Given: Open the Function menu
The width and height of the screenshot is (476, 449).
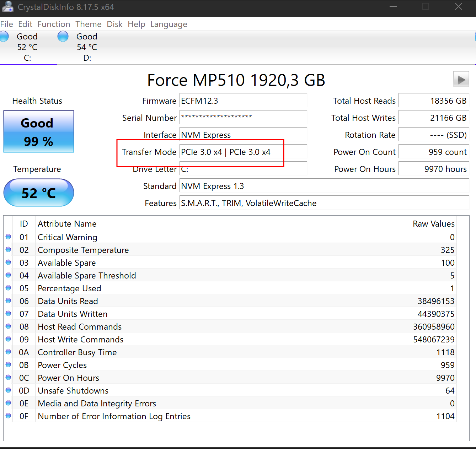Looking at the screenshot, I should [54, 24].
